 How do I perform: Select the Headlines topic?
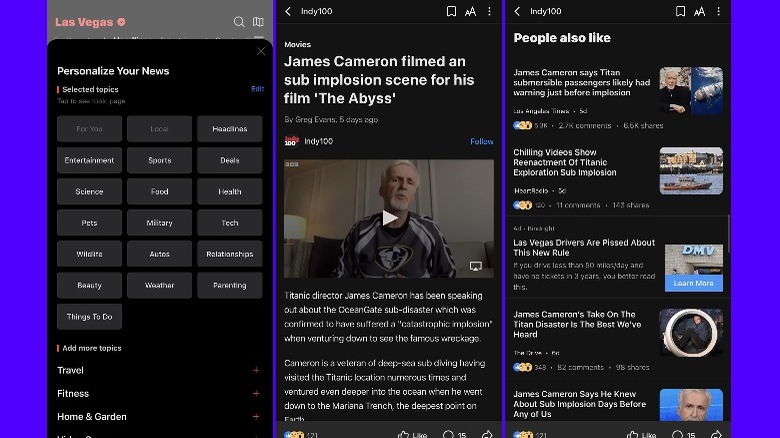pyautogui.click(x=229, y=129)
